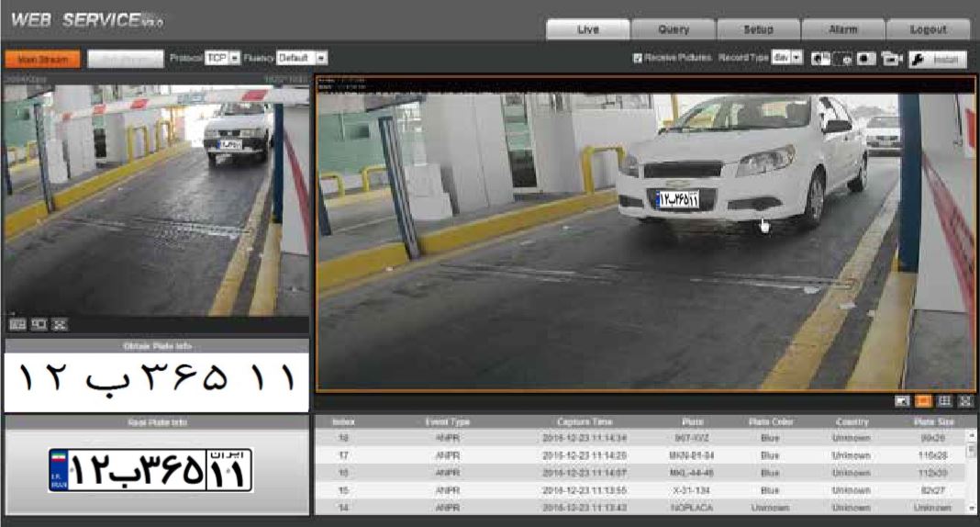Viewport: 980px width, 527px height.
Task: Open the Alarm tab
Action: point(843,29)
